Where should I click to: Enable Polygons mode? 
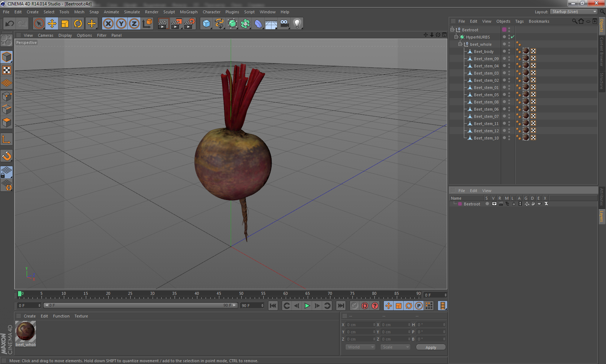pyautogui.click(x=7, y=123)
